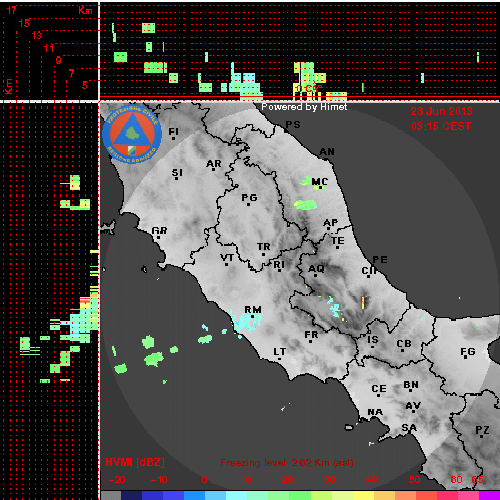The width and height of the screenshot is (500, 500).
Task: Click the RM city label
Action: click(x=253, y=310)
